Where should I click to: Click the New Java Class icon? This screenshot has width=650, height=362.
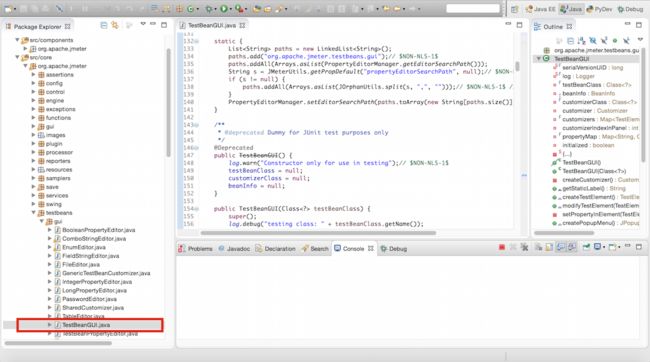[191, 9]
